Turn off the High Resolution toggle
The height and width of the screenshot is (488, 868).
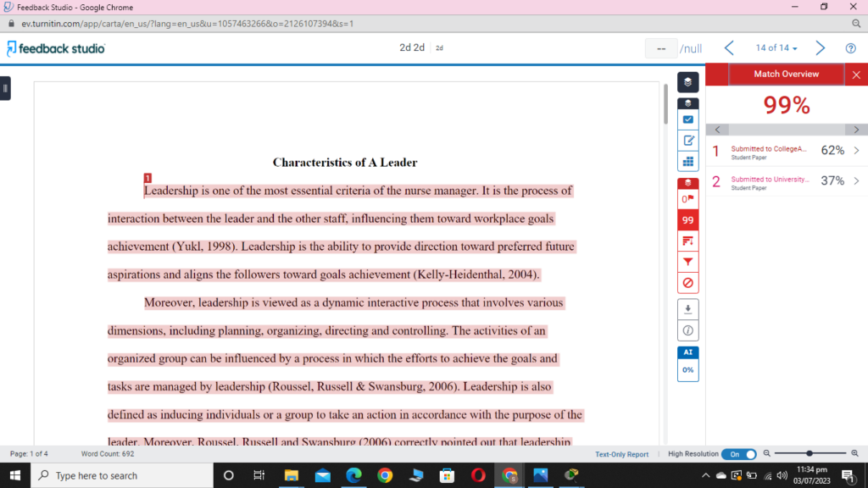click(x=739, y=454)
